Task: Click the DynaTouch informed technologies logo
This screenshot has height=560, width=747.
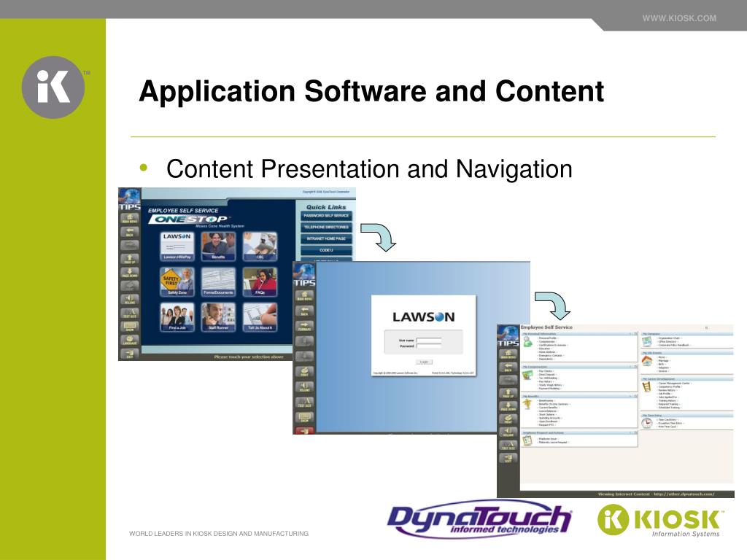Action: point(480,520)
